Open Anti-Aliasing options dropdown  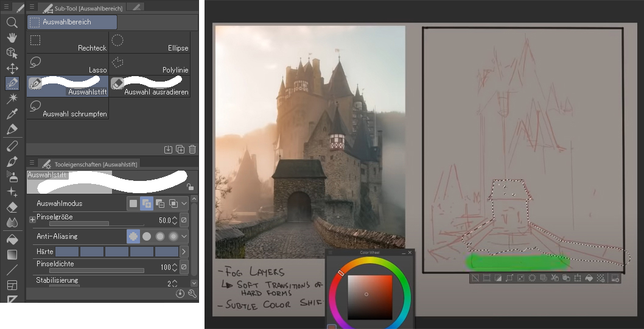tap(184, 236)
